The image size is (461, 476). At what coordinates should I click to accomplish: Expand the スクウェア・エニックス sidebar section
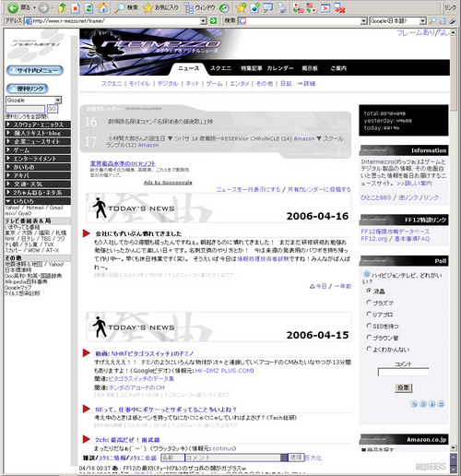[x=38, y=125]
